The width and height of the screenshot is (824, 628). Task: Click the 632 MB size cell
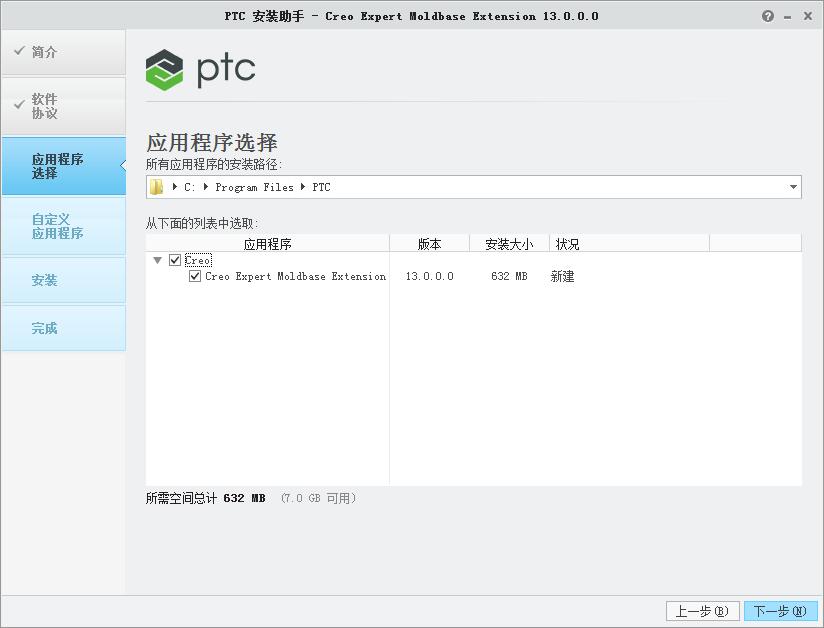click(509, 276)
